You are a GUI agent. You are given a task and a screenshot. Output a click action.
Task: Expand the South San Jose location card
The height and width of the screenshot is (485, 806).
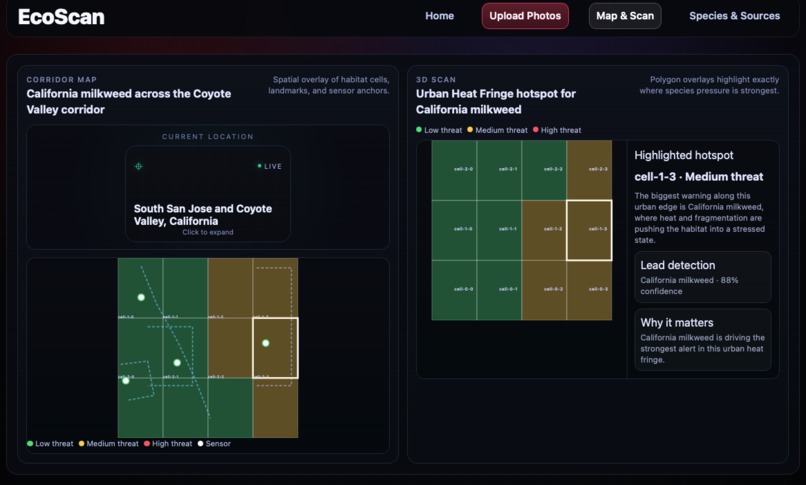coord(208,194)
